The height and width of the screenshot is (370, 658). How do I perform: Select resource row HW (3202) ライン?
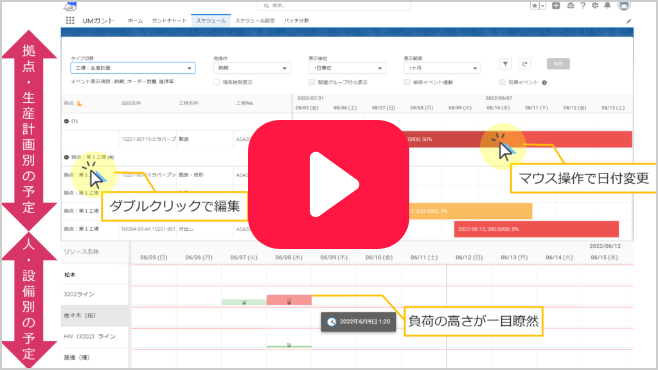click(x=95, y=336)
